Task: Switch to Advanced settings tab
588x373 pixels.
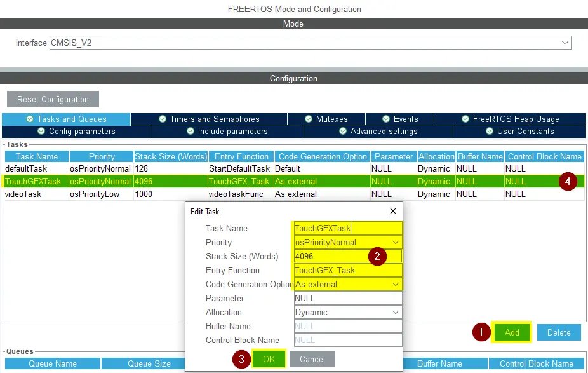Action: 378,132
